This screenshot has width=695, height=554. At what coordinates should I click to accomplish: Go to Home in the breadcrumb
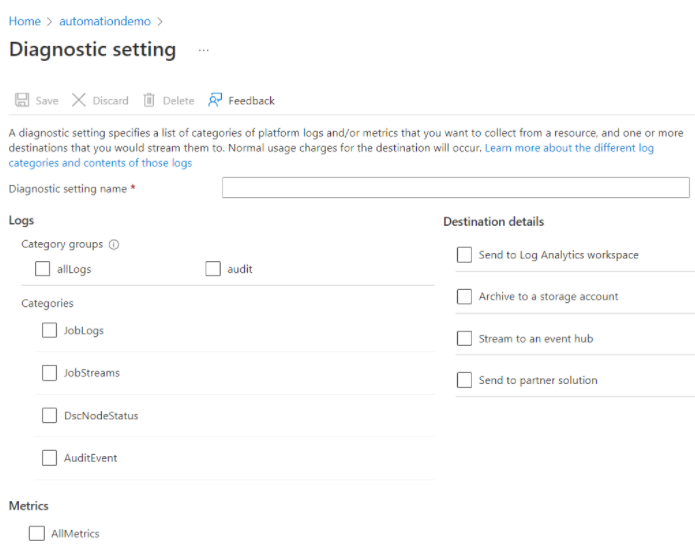click(24, 21)
